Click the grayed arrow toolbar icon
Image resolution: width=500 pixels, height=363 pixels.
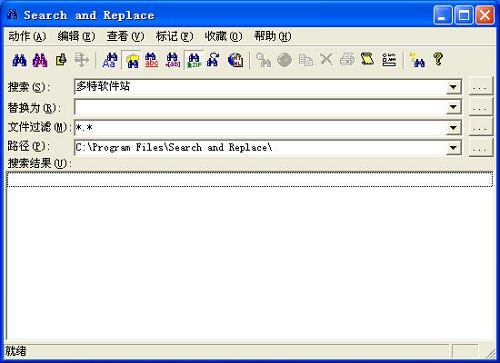(82, 60)
